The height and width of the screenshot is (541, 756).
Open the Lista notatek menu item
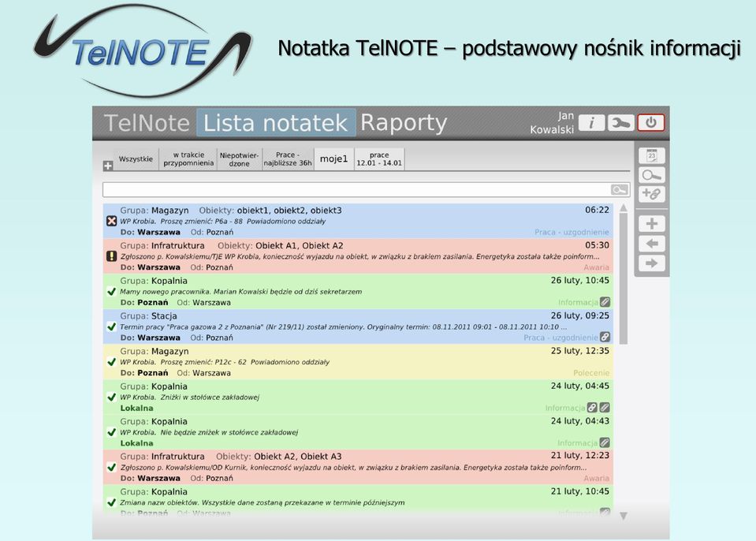pos(276,123)
